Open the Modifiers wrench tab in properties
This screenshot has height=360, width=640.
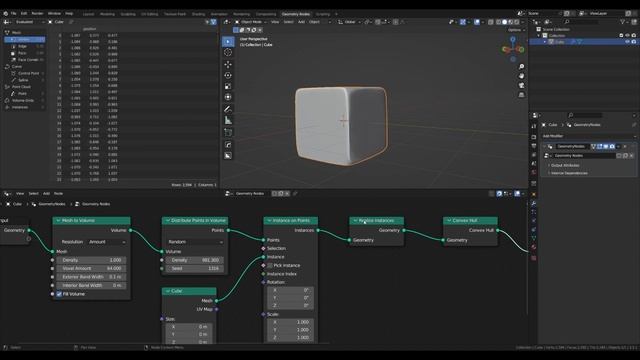click(x=533, y=203)
